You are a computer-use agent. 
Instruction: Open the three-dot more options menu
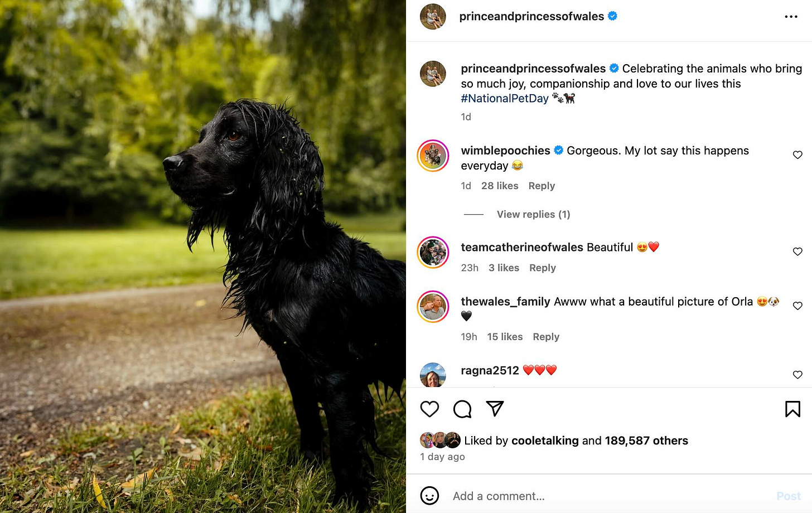(x=791, y=17)
